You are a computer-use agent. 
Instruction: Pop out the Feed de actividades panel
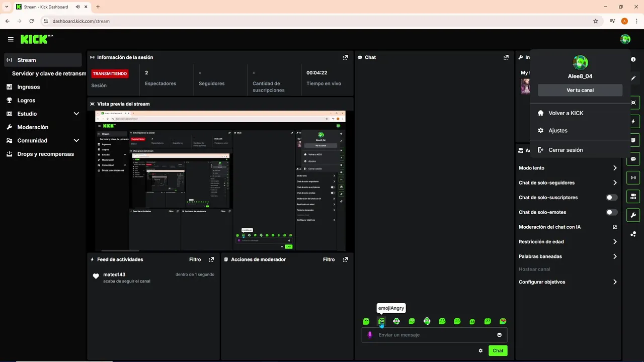point(211,259)
